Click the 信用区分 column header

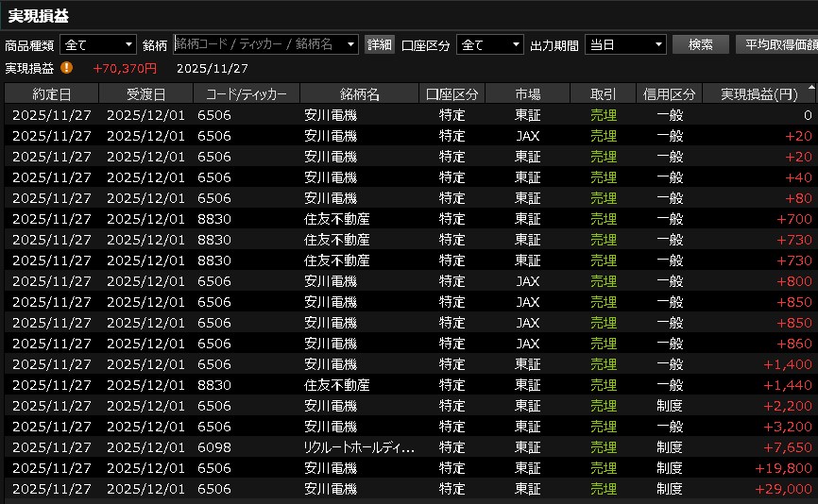coord(669,93)
